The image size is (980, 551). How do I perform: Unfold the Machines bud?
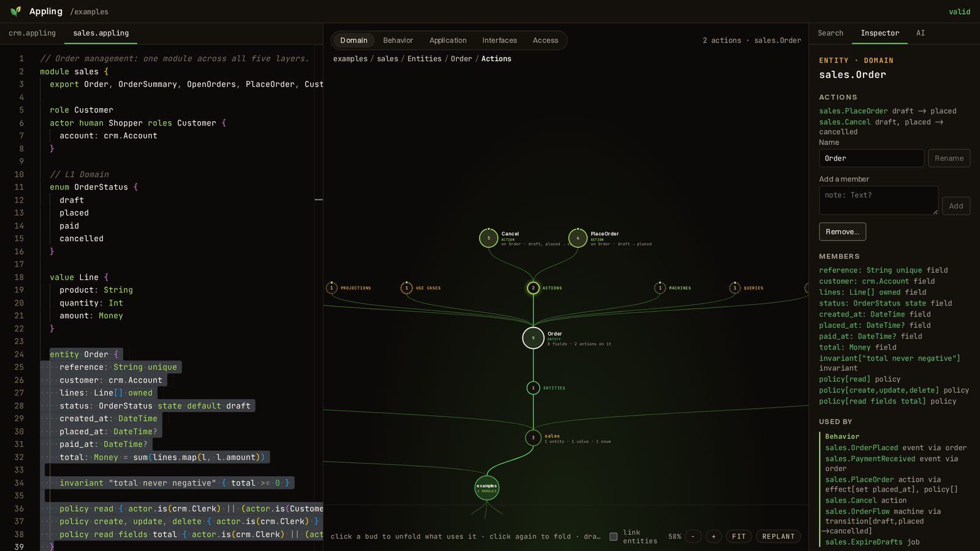pyautogui.click(x=660, y=288)
